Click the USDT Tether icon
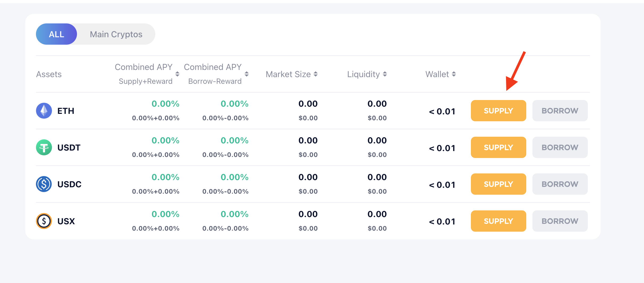This screenshot has height=283, width=644. (44, 147)
